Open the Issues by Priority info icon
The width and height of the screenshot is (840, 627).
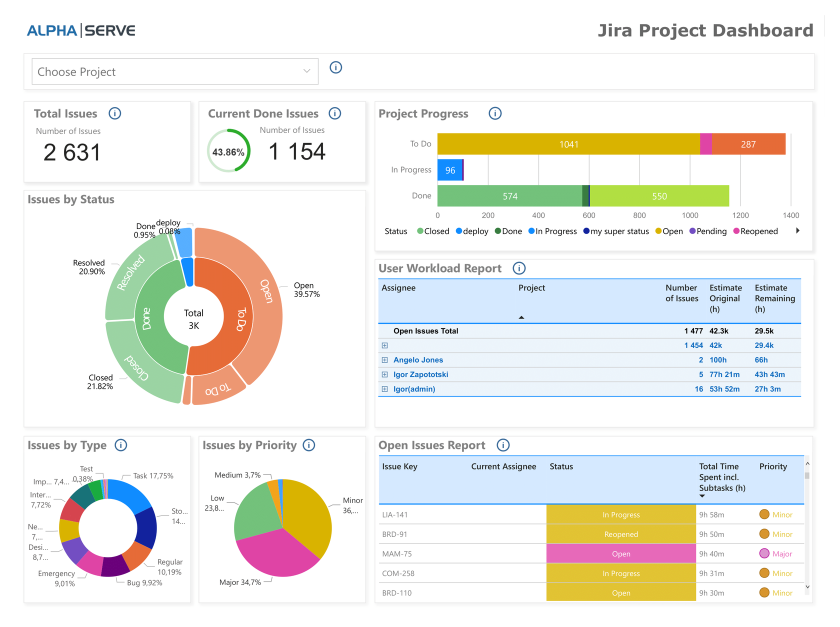tap(309, 445)
